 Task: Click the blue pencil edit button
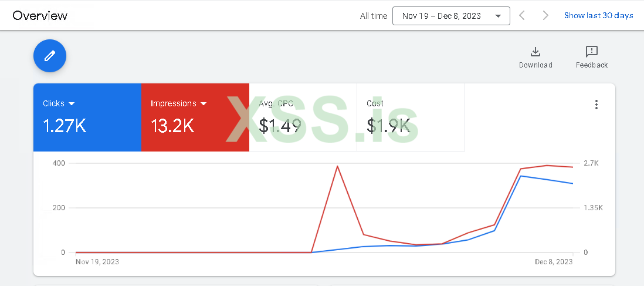(x=50, y=56)
